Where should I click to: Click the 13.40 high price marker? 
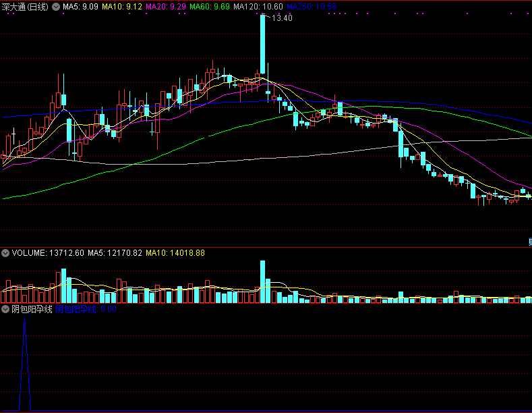282,18
